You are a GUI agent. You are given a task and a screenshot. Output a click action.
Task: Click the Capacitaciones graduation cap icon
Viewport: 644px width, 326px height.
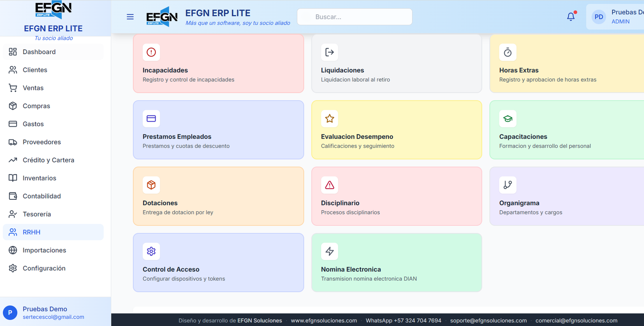tap(508, 119)
